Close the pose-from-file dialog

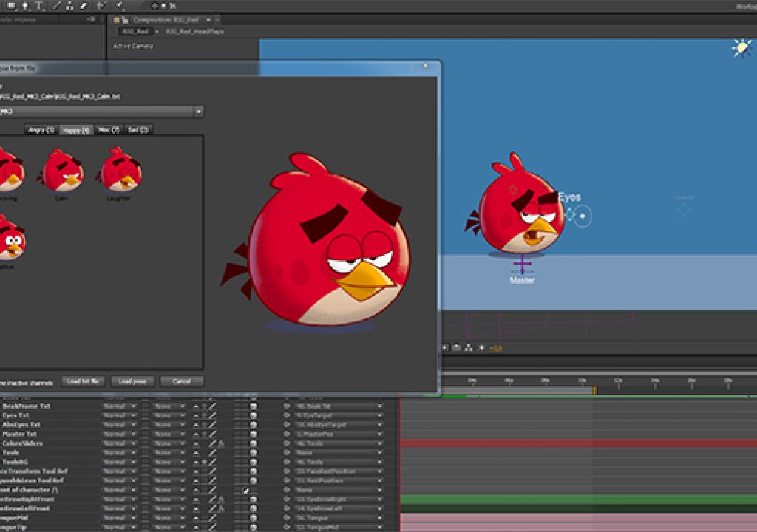425,66
